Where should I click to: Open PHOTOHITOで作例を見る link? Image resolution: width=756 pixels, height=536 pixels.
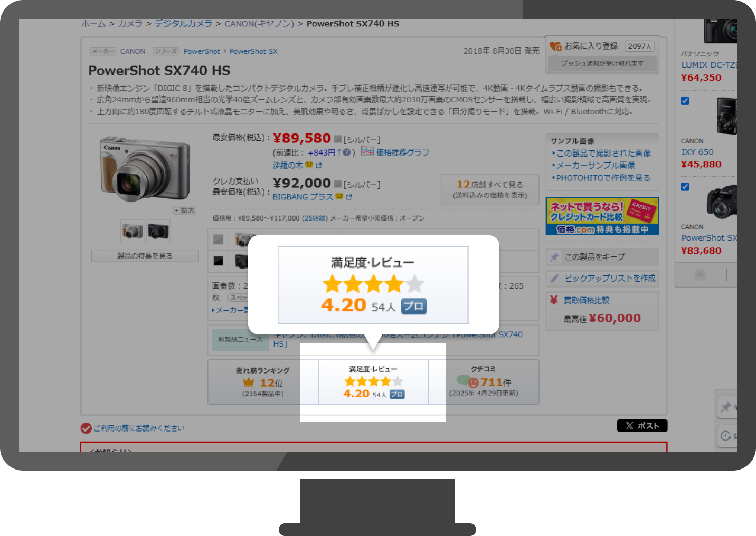(x=603, y=178)
